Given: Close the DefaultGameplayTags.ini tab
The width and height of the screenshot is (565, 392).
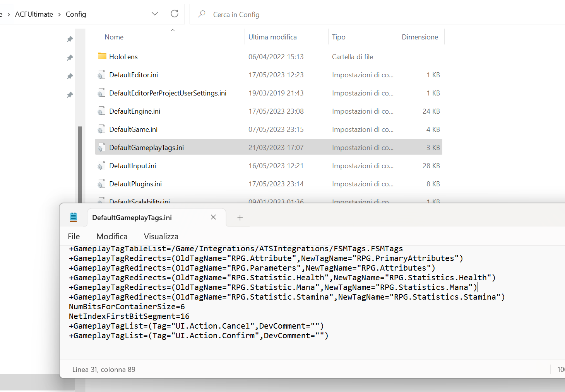Looking at the screenshot, I should [213, 217].
